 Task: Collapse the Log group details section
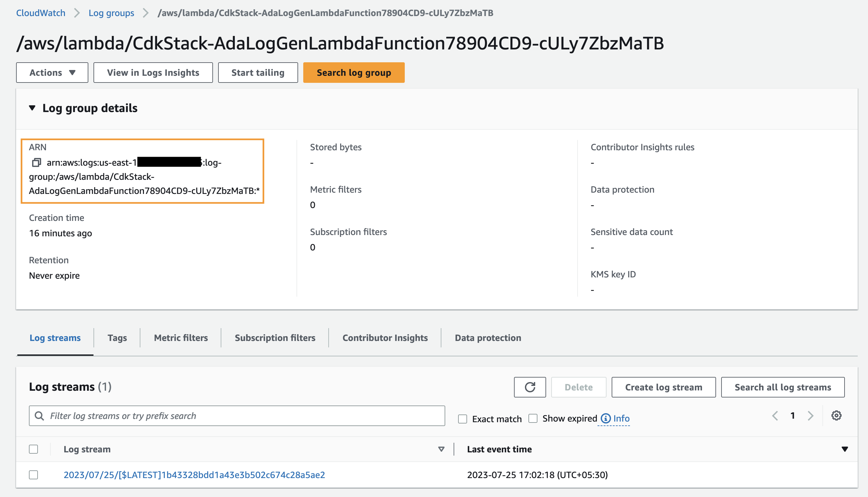click(32, 108)
